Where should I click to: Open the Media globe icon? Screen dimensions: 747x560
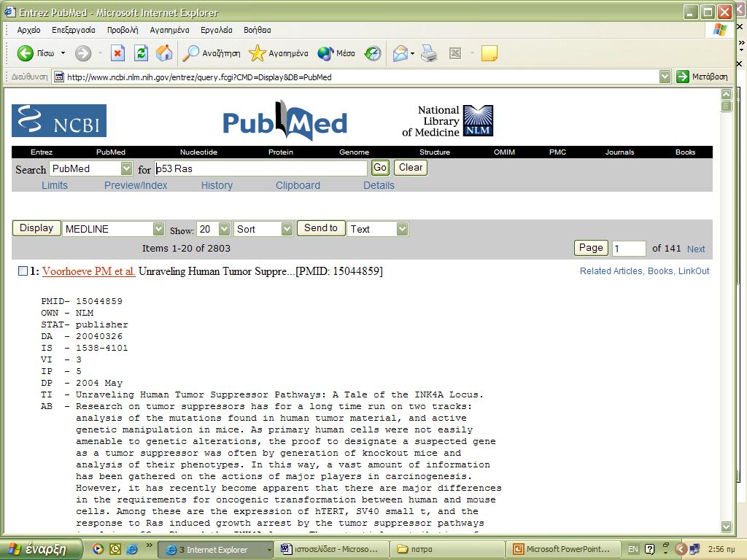tap(325, 53)
